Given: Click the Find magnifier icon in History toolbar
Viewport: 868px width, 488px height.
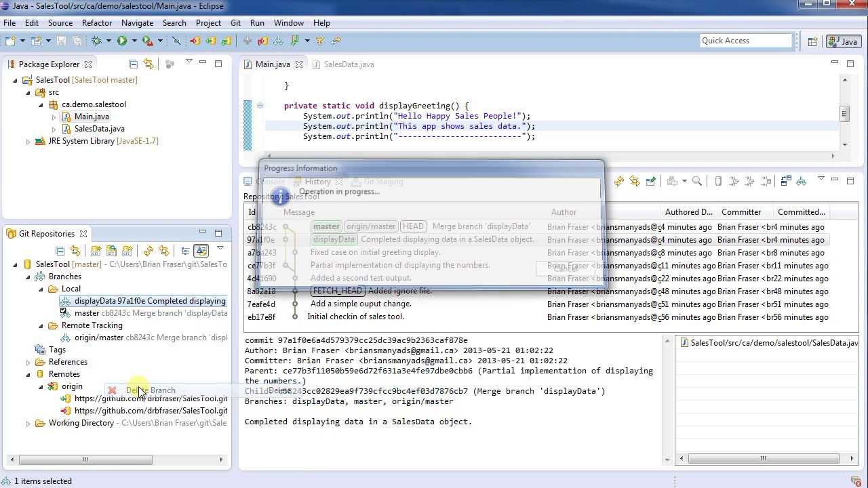Looking at the screenshot, I should coord(697,181).
